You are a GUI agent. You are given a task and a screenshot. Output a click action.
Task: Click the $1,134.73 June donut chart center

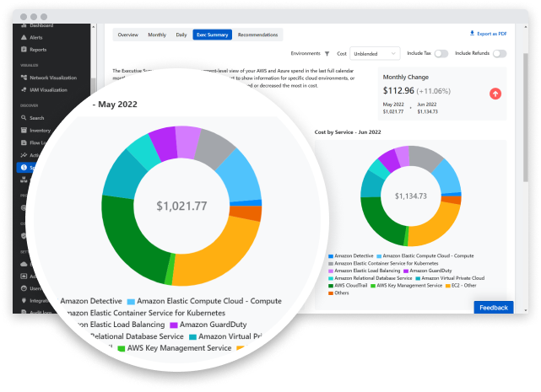412,196
